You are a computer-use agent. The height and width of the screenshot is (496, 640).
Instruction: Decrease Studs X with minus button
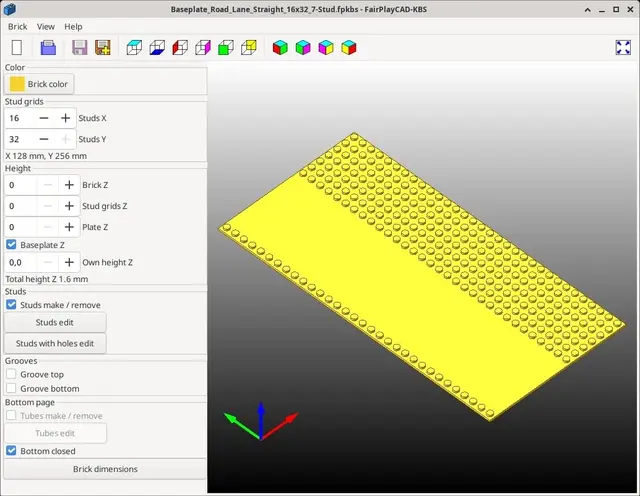click(44, 118)
